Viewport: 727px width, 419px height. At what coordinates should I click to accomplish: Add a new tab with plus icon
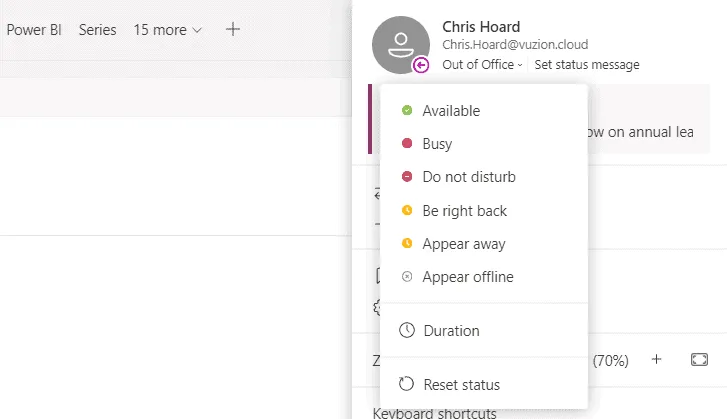coord(233,30)
